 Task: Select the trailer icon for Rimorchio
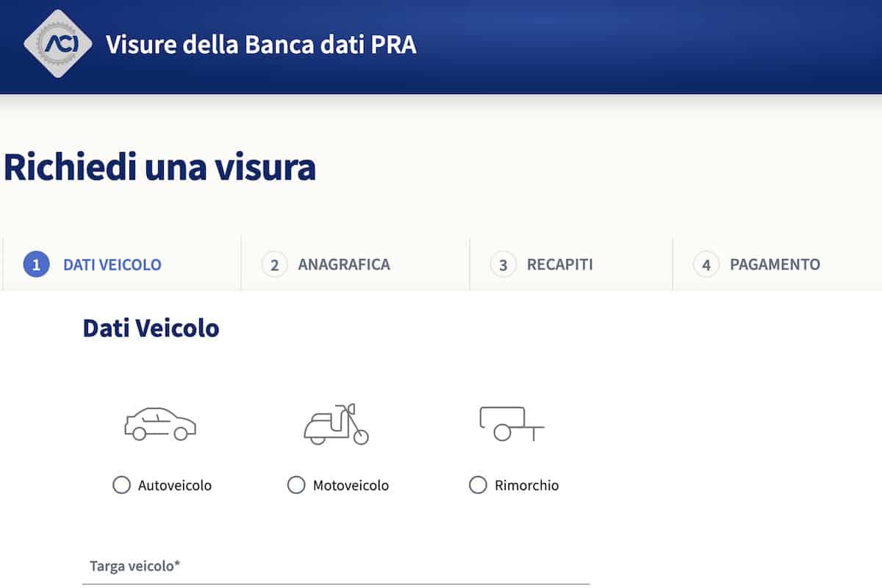pyautogui.click(x=512, y=423)
